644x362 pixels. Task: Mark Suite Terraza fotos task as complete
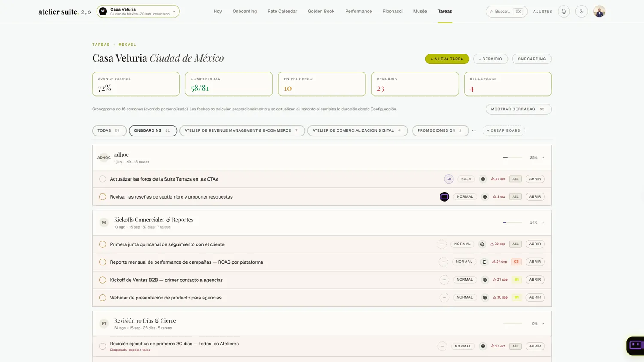(x=103, y=179)
